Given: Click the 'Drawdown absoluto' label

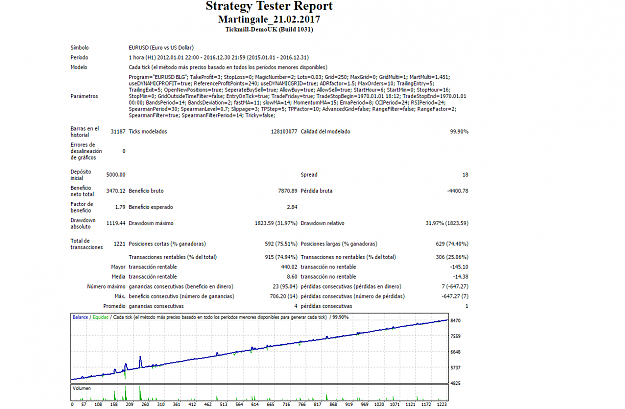Looking at the screenshot, I should pos(83,224).
